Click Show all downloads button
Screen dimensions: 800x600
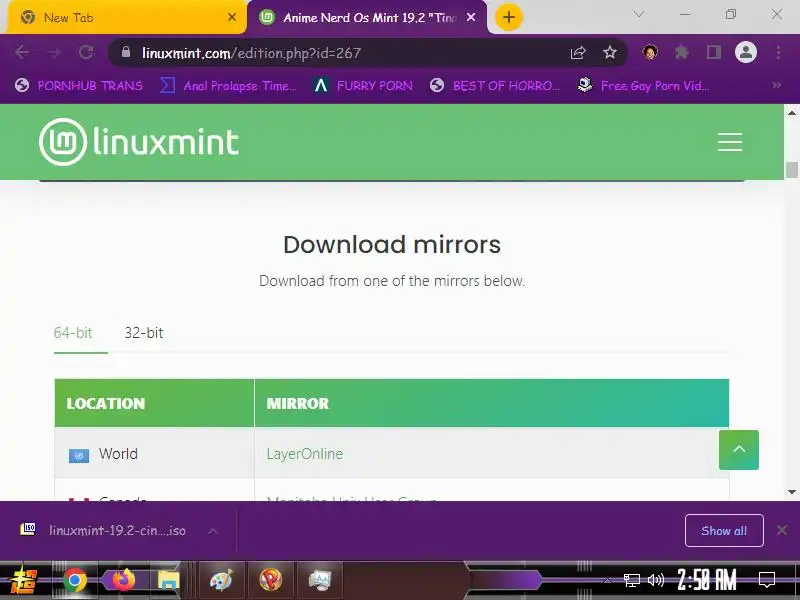pyautogui.click(x=724, y=531)
